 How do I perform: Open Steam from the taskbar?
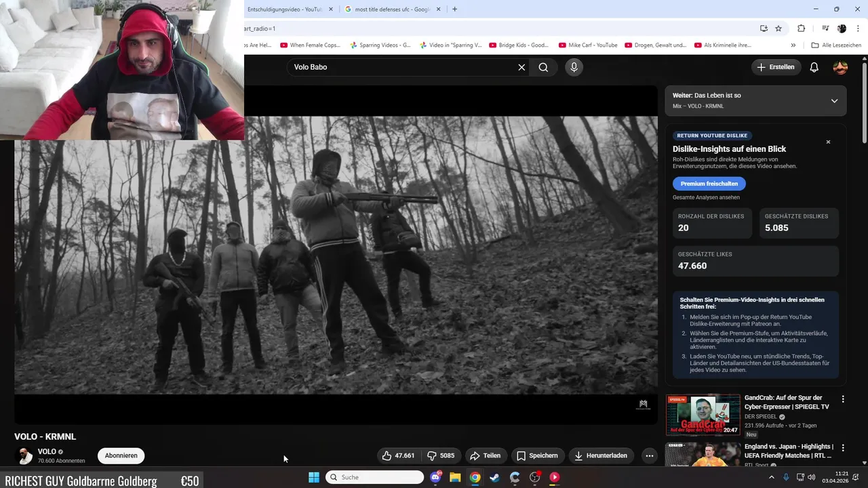(495, 477)
